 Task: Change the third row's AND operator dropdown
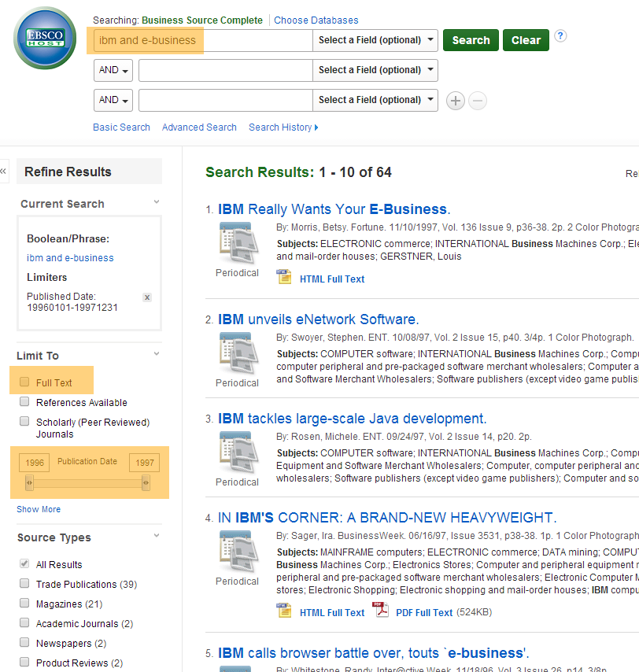point(113,100)
